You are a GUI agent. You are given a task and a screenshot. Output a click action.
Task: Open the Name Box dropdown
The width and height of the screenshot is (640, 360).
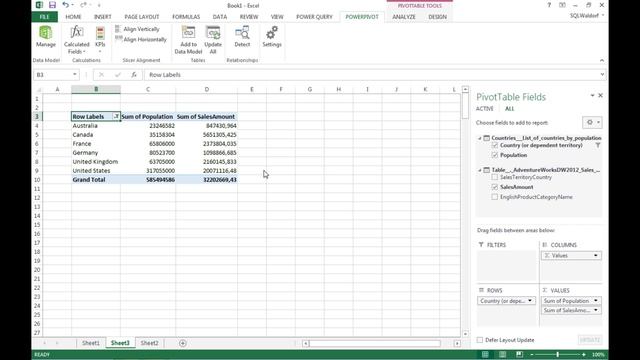tap(75, 75)
